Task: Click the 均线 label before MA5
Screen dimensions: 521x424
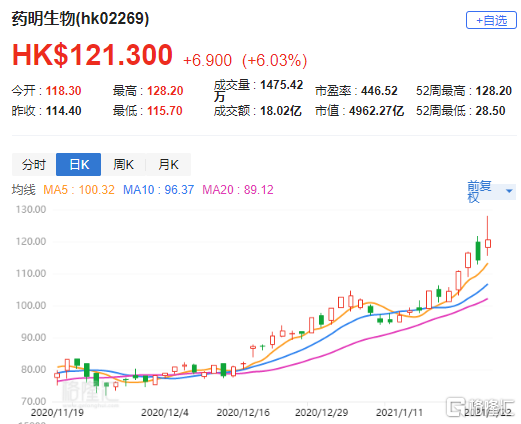Action: pos(23,190)
